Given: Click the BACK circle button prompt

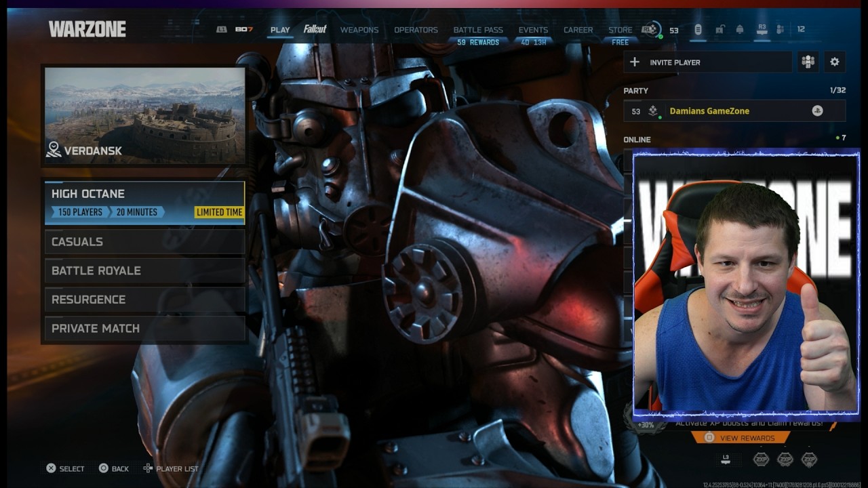Looking at the screenshot, I should [x=114, y=468].
